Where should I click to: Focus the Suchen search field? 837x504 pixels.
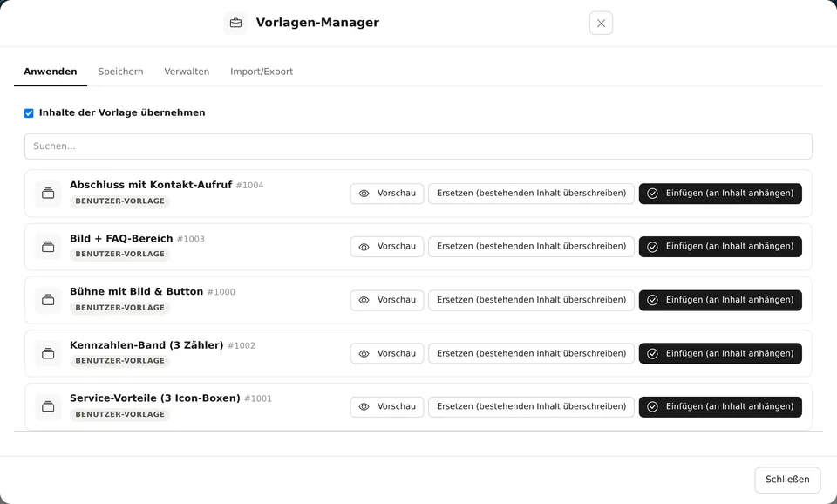[418, 146]
